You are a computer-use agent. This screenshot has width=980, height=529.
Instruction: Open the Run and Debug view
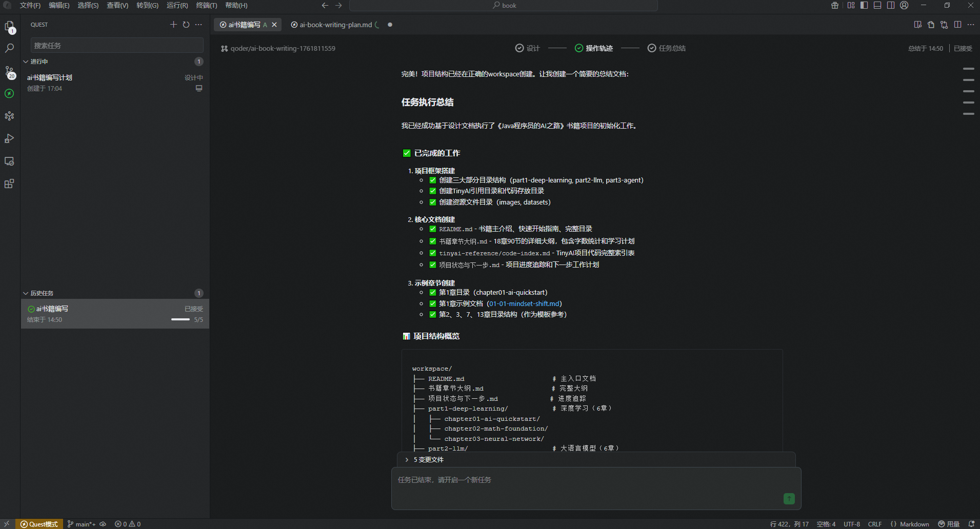click(x=9, y=138)
